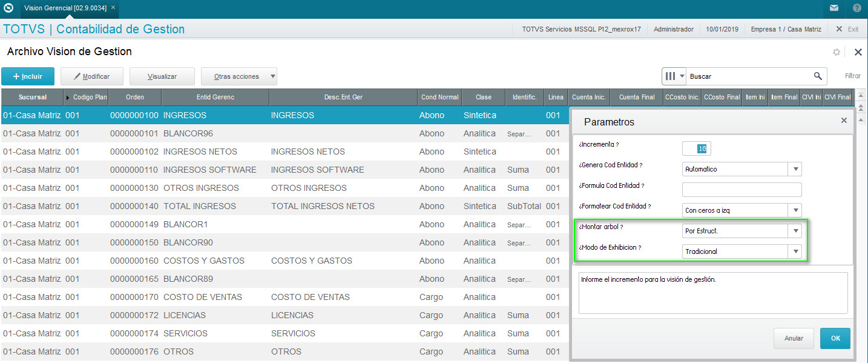Screen dimensions: 868x363
Task: Click the Exit button in the header
Action: tap(847, 29)
